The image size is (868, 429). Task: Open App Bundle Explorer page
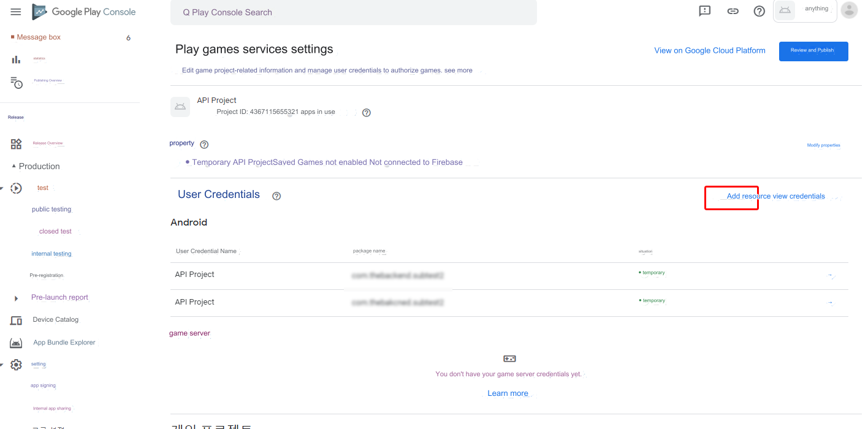[64, 343]
